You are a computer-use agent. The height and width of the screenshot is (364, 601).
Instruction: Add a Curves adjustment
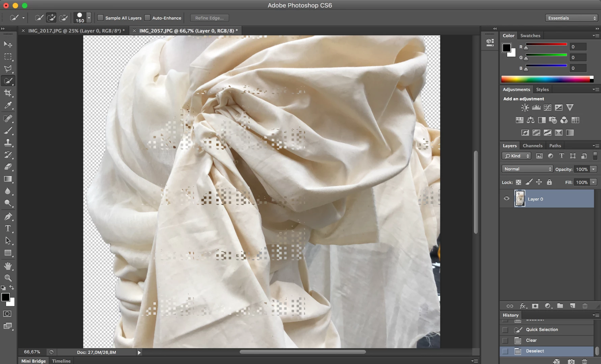point(547,108)
